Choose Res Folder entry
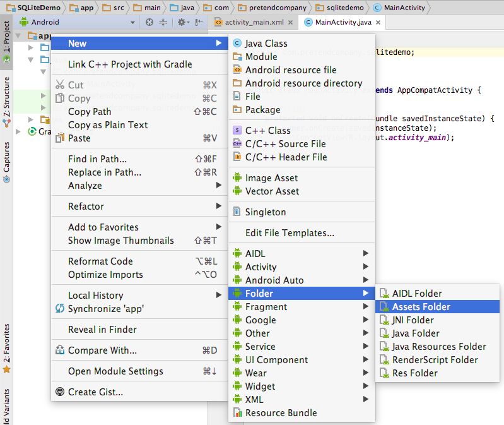504x425 pixels. pyautogui.click(x=437, y=373)
